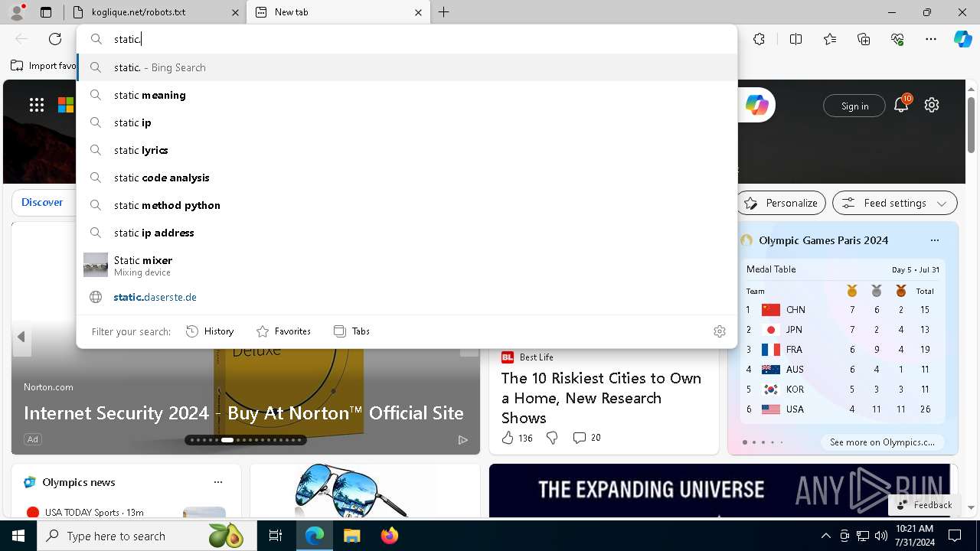Image resolution: width=980 pixels, height=551 pixels.
Task: Open Task View on the taskbar
Action: [276, 536]
